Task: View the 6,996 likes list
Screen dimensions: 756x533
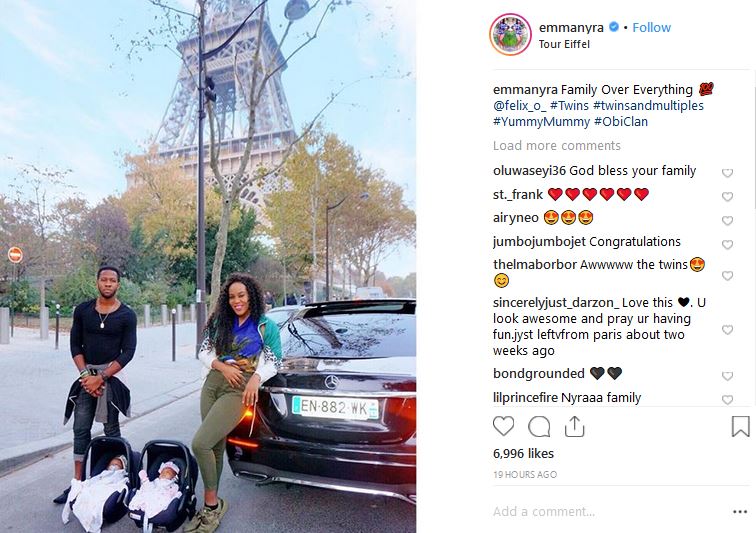Action: tap(523, 453)
